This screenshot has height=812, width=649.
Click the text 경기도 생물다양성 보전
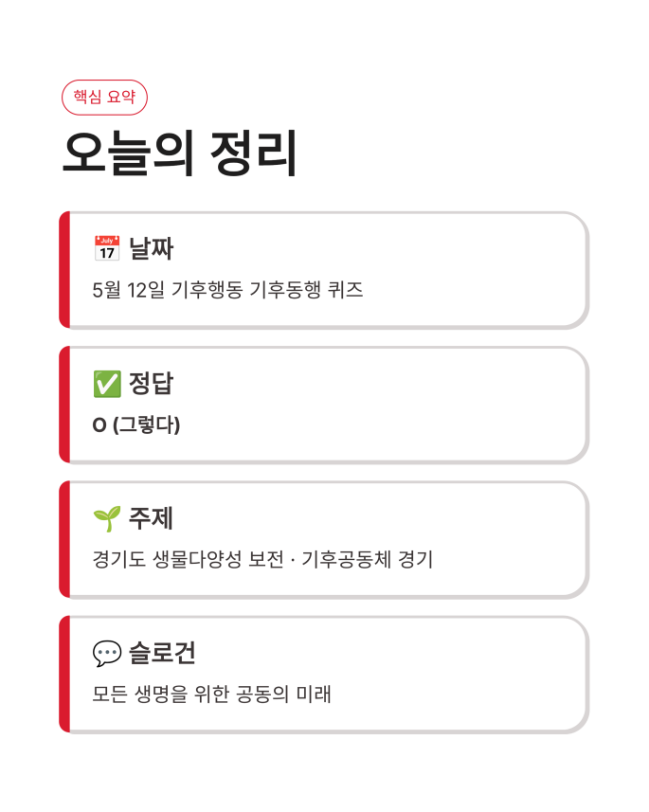188,559
